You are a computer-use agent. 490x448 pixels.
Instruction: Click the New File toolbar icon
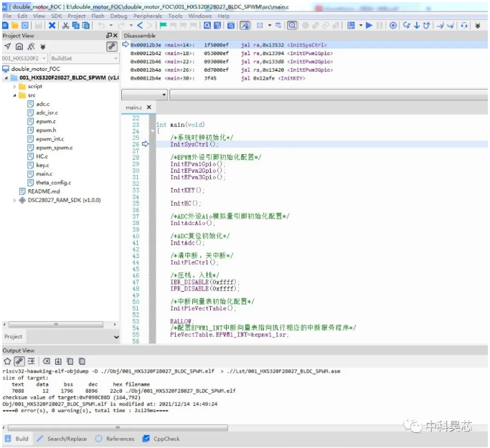pyautogui.click(x=6, y=26)
